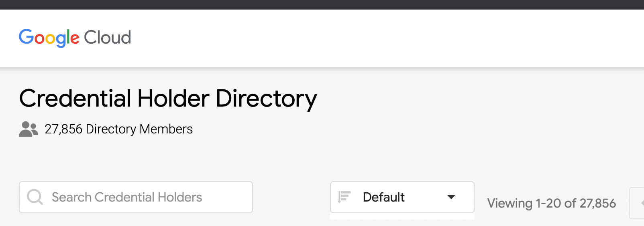Click the Credential Holder Directory heading
The image size is (644, 226).
coord(168,99)
